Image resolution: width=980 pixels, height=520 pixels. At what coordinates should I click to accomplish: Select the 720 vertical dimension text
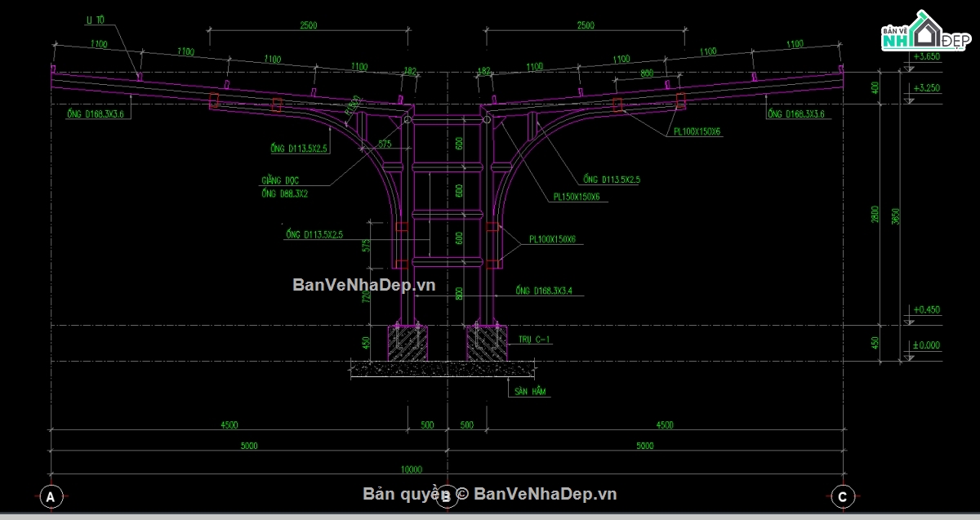[x=367, y=297]
